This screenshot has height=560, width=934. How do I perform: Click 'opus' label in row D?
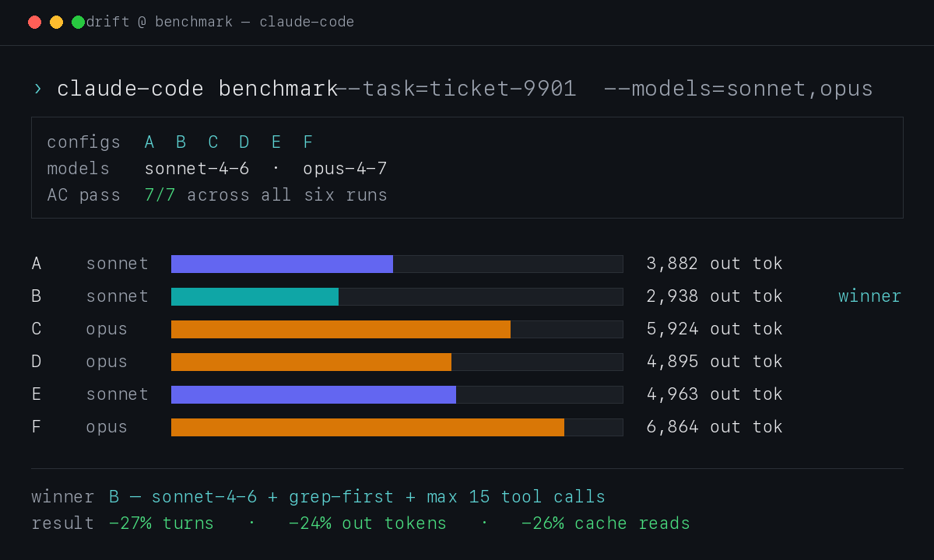tap(107, 362)
